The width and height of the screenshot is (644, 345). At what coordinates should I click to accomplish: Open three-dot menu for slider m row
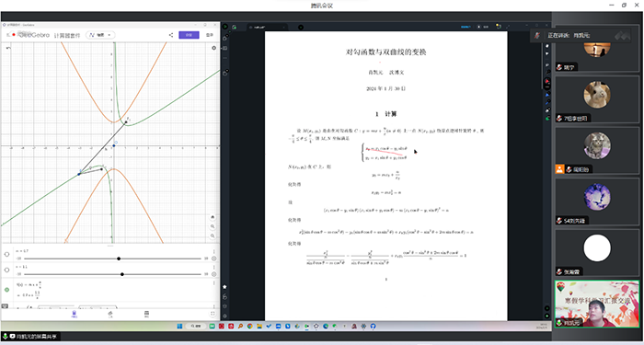[x=213, y=251]
